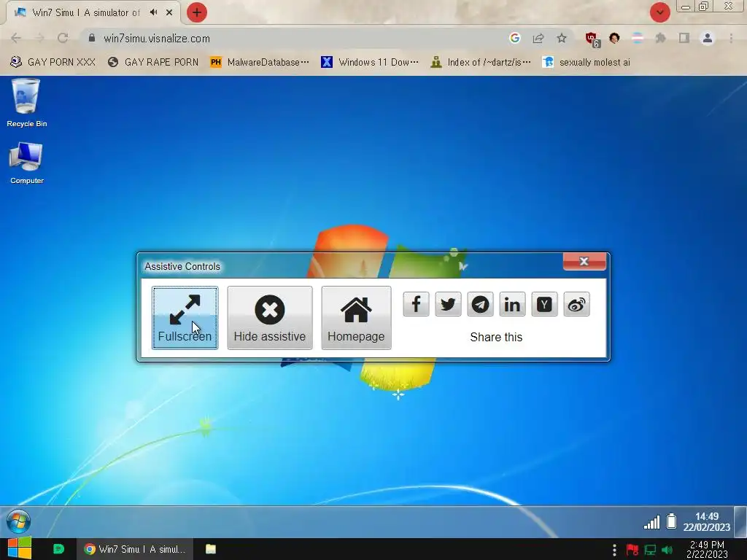Viewport: 747px width, 560px height.
Task: Share via the Y Hacker News icon
Action: click(x=544, y=304)
